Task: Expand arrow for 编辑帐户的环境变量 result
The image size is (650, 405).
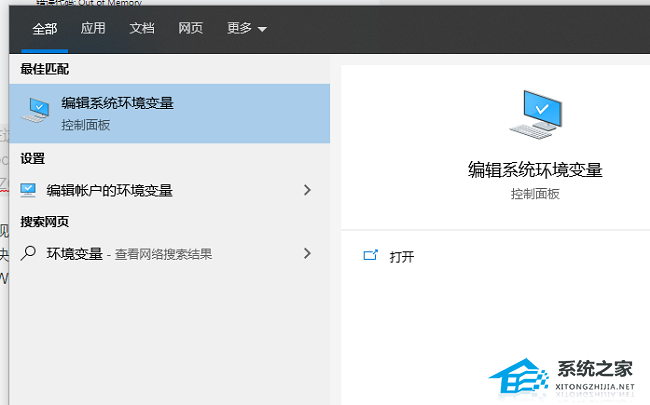Action: pyautogui.click(x=307, y=190)
